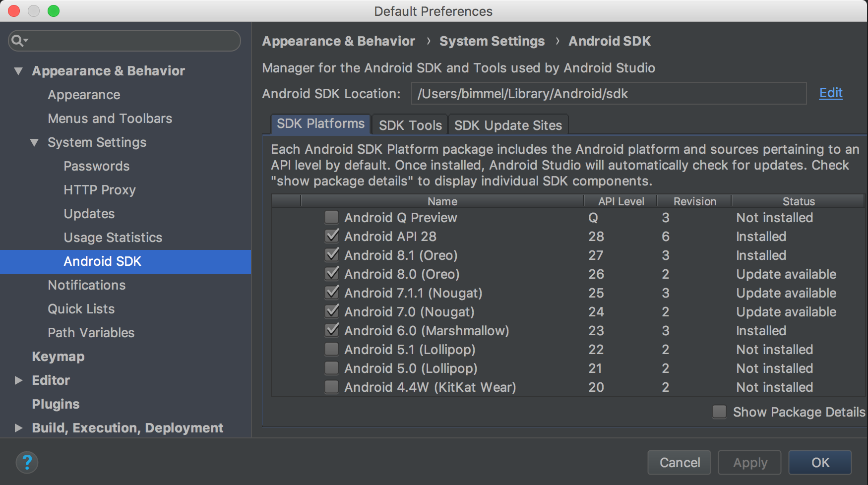This screenshot has width=868, height=485.
Task: Select Editor category label
Action: 51,380
